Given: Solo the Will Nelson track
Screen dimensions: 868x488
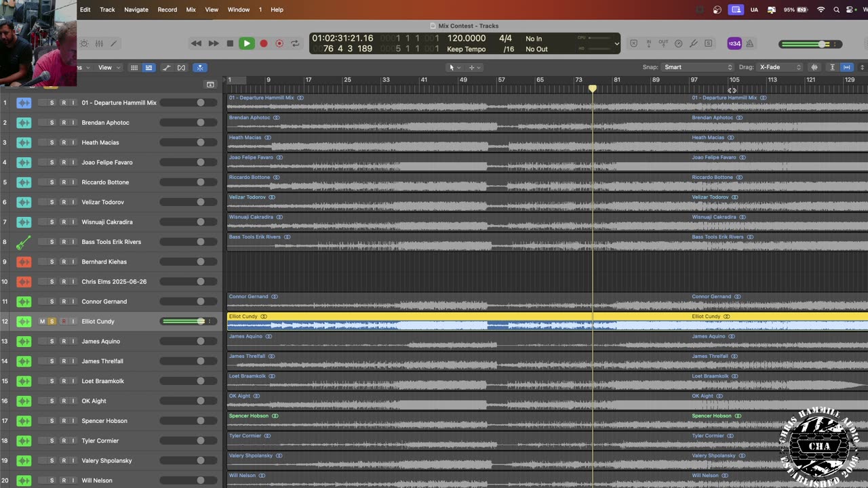Looking at the screenshot, I should click(x=52, y=481).
